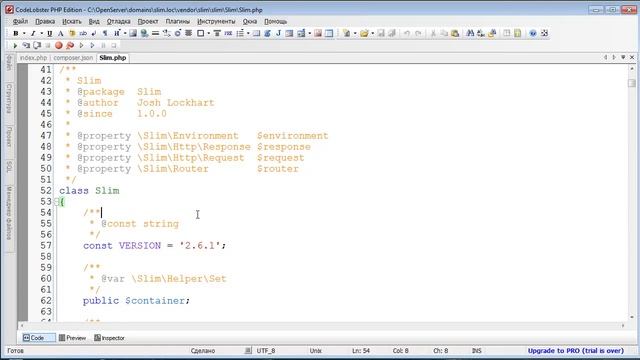
Task: Click the remove breakpoints icon
Action: (70, 45)
